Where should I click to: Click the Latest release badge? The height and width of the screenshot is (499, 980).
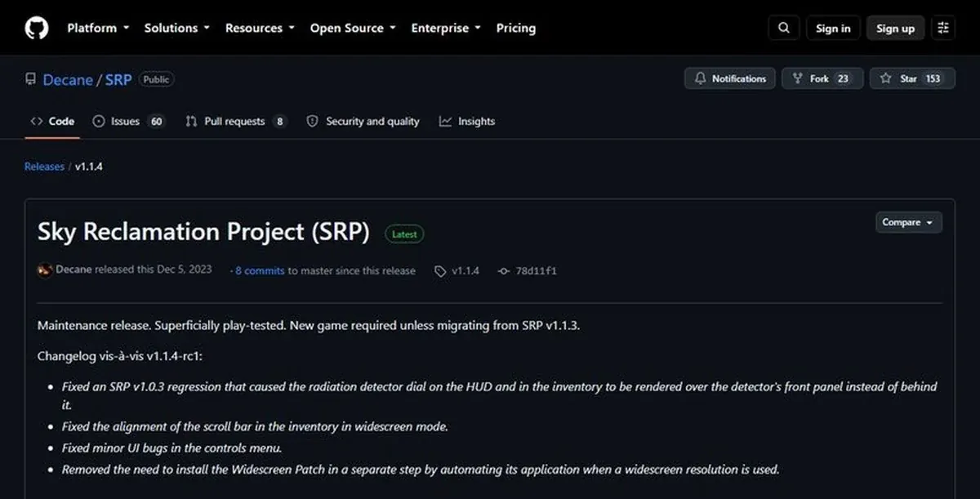[x=404, y=234]
